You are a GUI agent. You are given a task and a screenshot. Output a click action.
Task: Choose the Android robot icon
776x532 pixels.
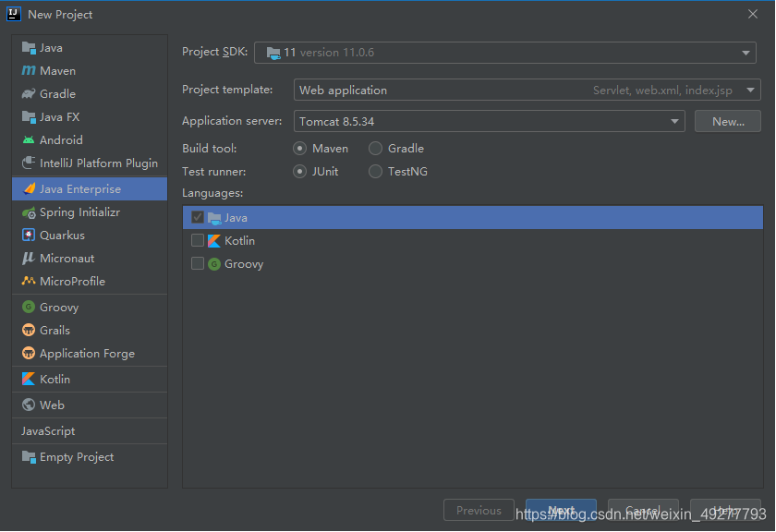coord(29,140)
